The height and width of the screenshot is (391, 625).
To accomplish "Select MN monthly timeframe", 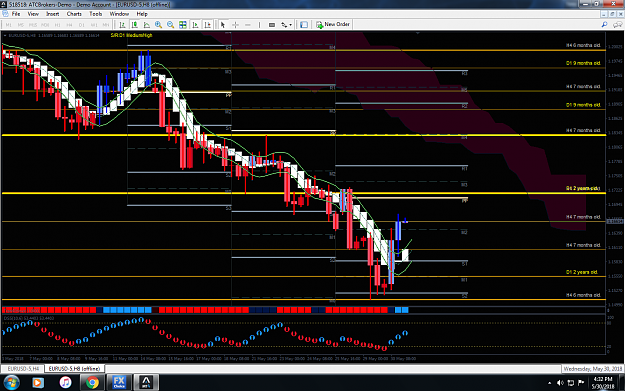I will point(106,25).
